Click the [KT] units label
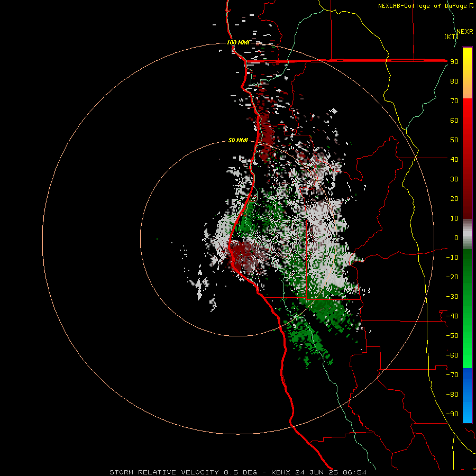Image resolution: width=476 pixels, height=476 pixels. click(451, 36)
